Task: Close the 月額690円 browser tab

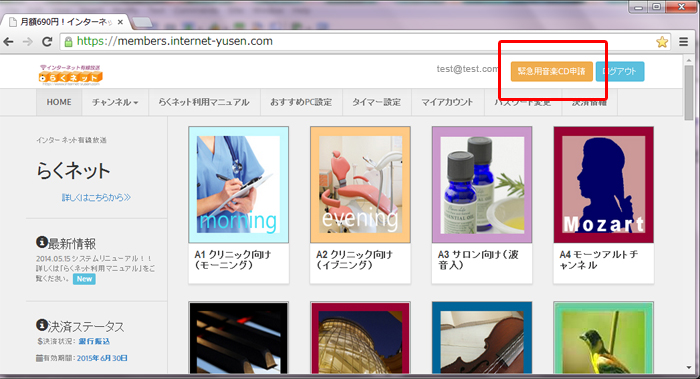Action: [120, 22]
